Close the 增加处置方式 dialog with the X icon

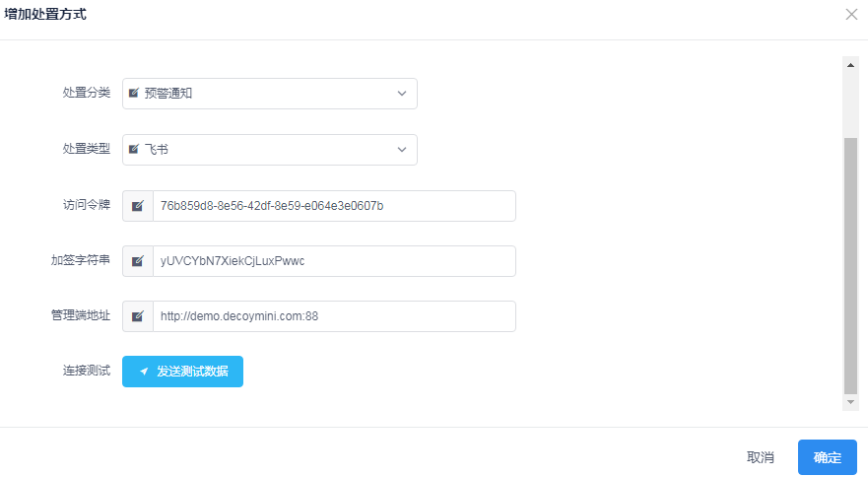click(x=851, y=15)
